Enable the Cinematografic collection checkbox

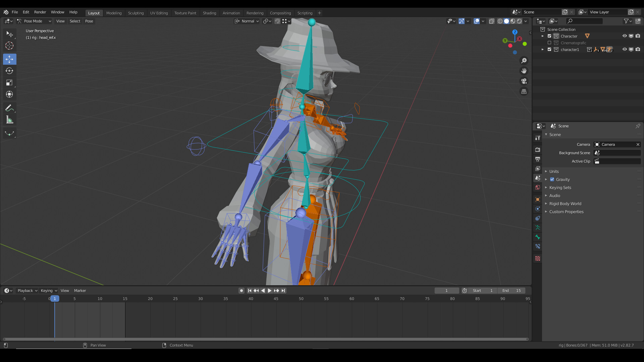click(549, 43)
